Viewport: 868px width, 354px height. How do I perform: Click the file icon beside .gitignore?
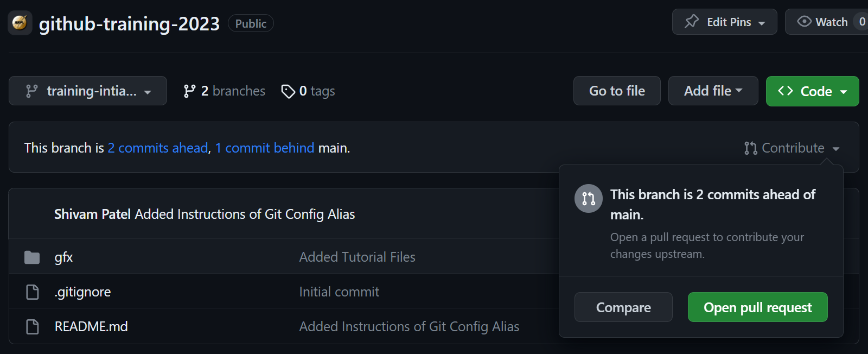pos(32,291)
